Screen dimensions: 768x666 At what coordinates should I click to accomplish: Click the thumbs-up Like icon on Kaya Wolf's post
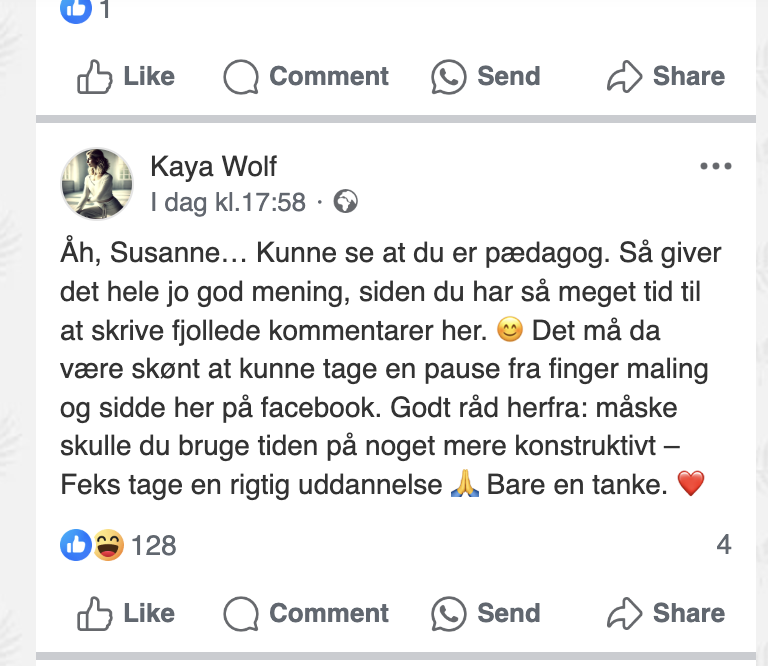pos(95,613)
